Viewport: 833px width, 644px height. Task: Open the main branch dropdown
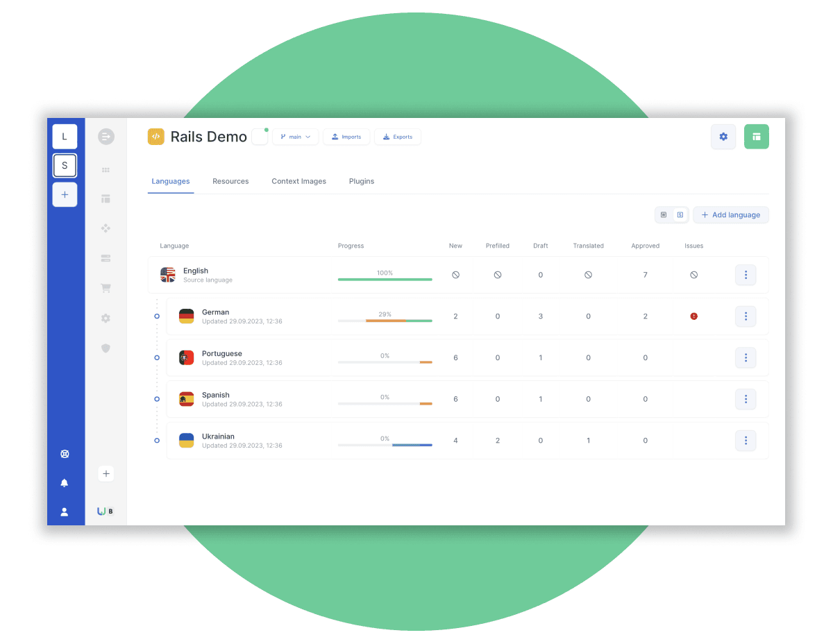(296, 137)
